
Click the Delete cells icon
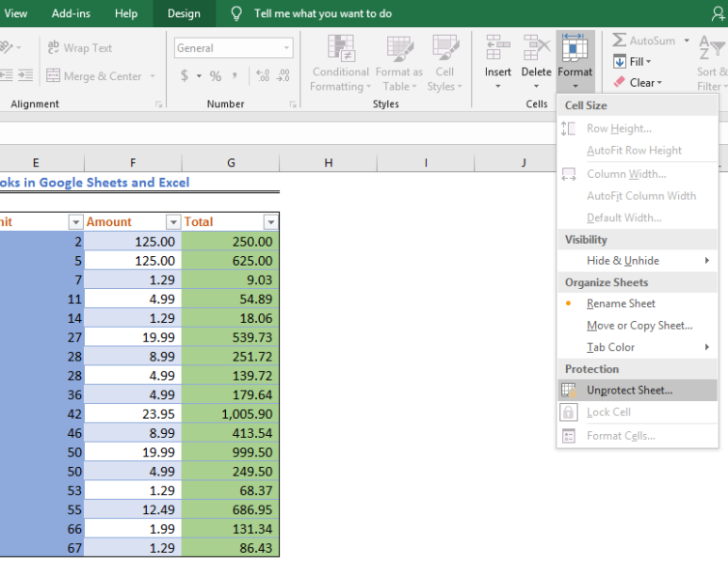[x=536, y=47]
